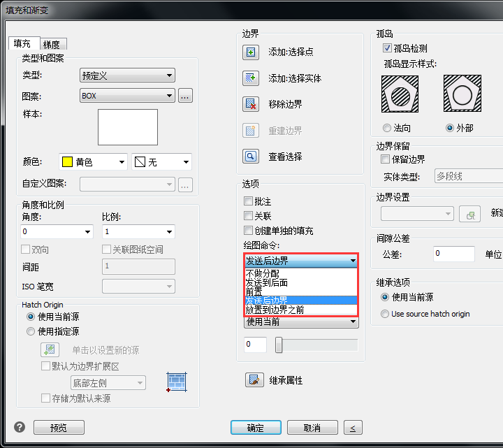This screenshot has height=448, width=503.
Task: Click the 公差 input field
Action: point(453,254)
